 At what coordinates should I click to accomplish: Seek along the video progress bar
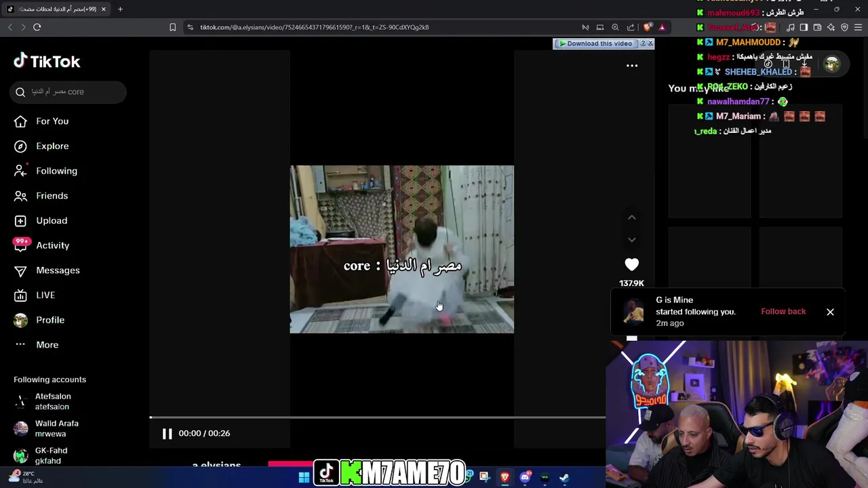click(x=377, y=418)
